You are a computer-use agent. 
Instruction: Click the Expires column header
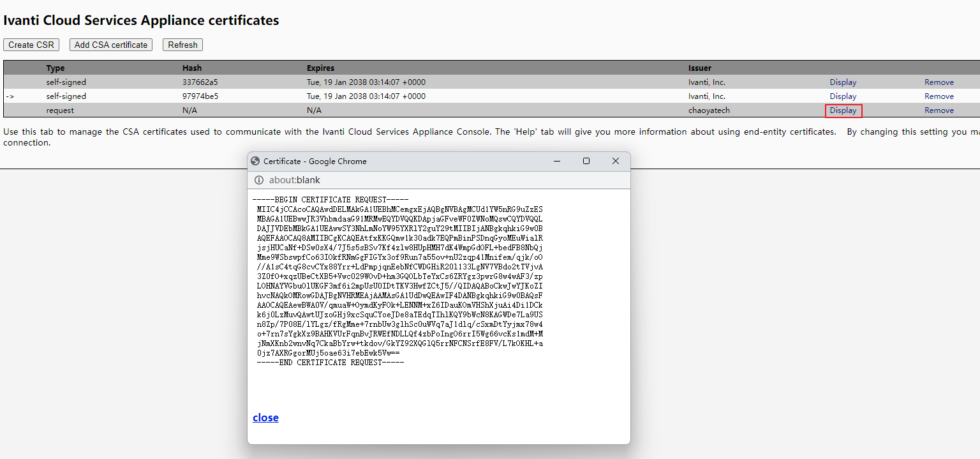pyautogui.click(x=320, y=68)
